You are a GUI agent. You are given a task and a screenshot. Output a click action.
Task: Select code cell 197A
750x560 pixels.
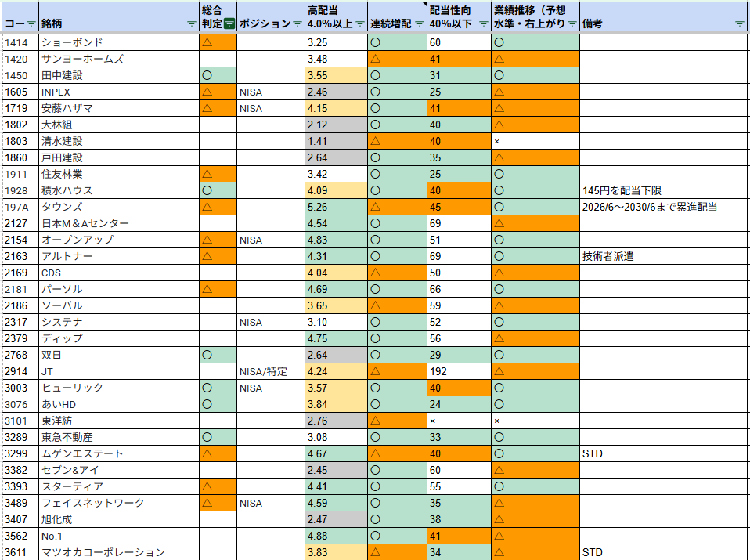20,207
